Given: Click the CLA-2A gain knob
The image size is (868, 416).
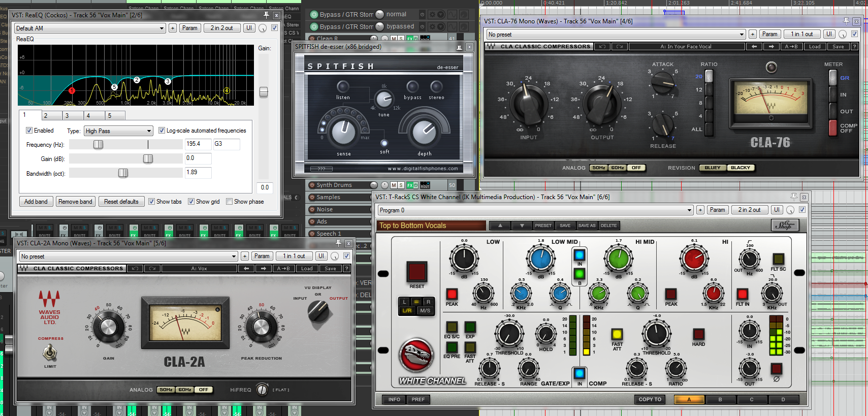Looking at the screenshot, I should coord(109,327).
